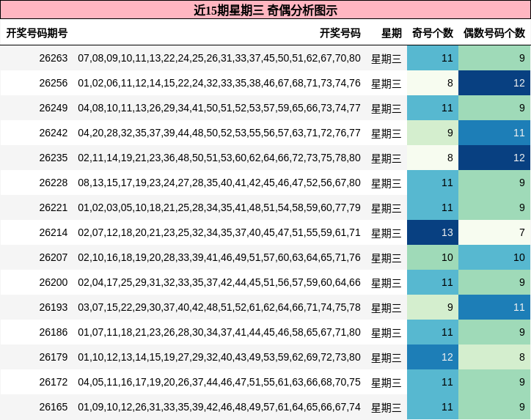Click the odd count 9 for issue 26193

click(433, 307)
